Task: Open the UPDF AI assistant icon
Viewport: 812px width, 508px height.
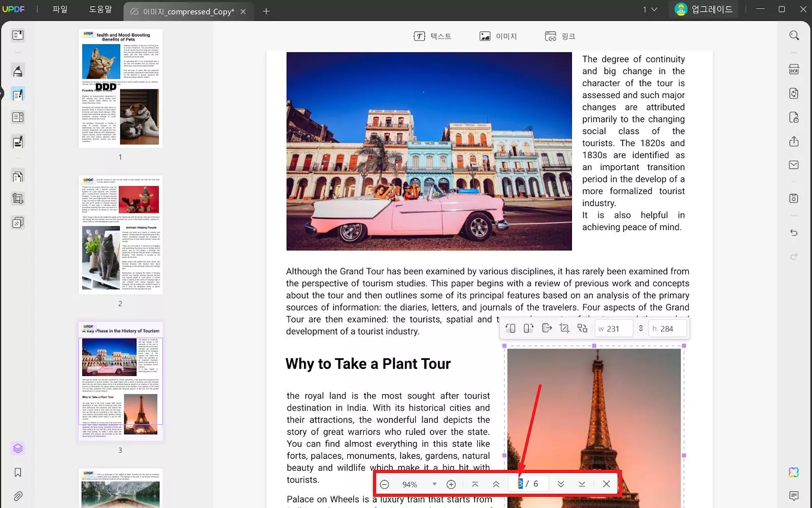Action: (x=794, y=472)
